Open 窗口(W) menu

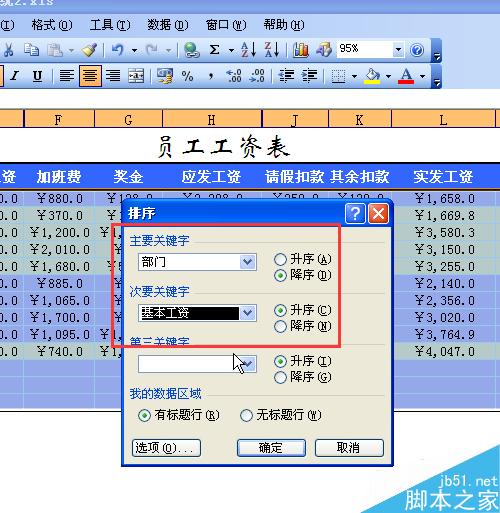pyautogui.click(x=226, y=25)
